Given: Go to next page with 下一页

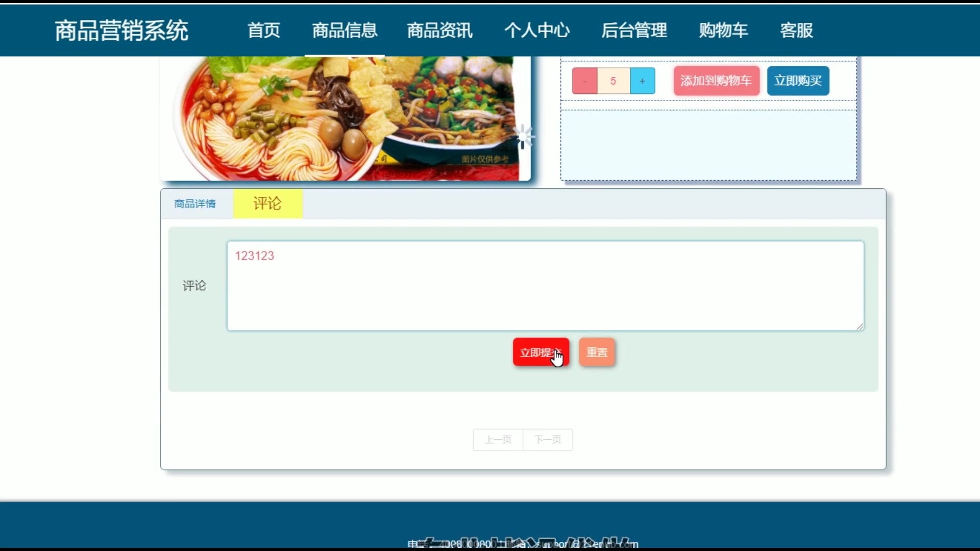Looking at the screenshot, I should 548,440.
